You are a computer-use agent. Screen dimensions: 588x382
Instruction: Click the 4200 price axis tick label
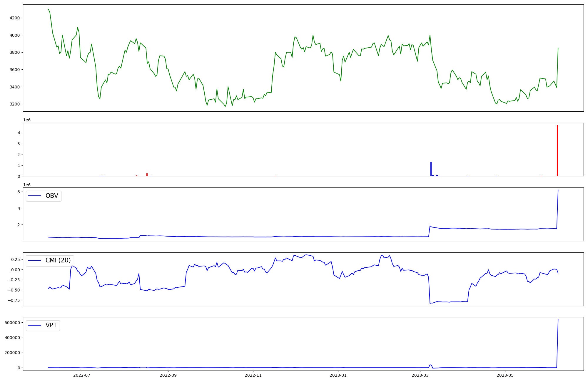15,18
